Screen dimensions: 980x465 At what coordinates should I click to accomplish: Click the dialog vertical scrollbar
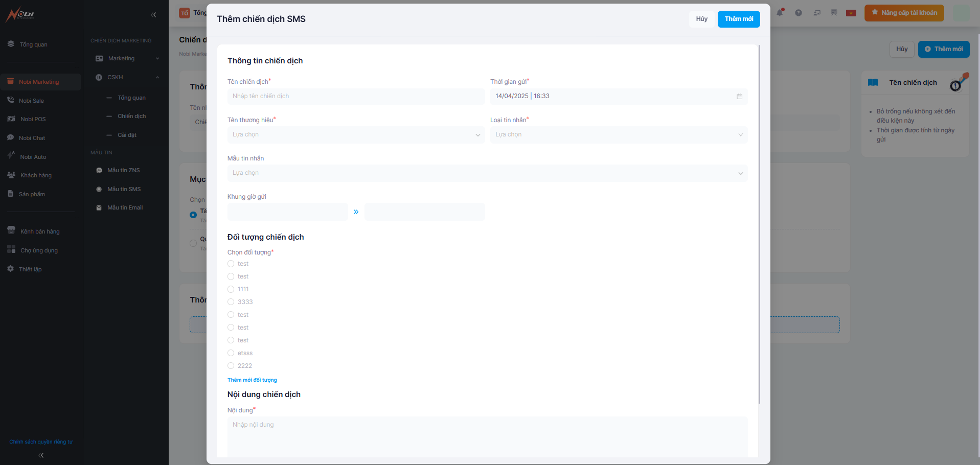coord(759,225)
